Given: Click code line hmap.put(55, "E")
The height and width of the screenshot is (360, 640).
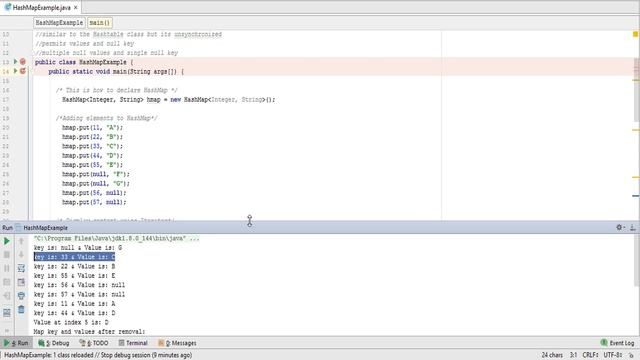Looking at the screenshot, I should 92,165.
